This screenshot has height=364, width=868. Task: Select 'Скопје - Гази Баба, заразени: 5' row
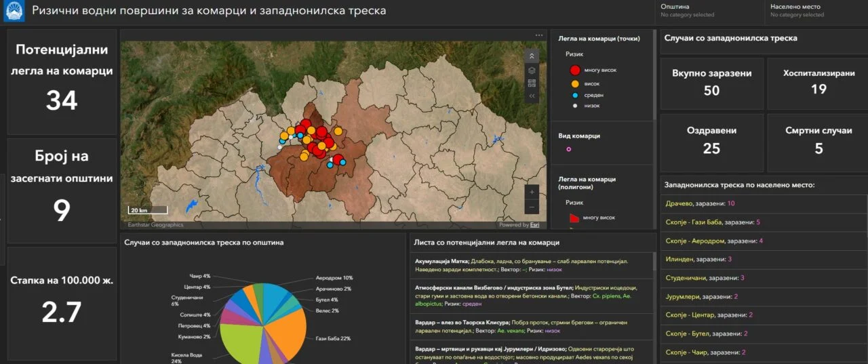[x=764, y=222]
